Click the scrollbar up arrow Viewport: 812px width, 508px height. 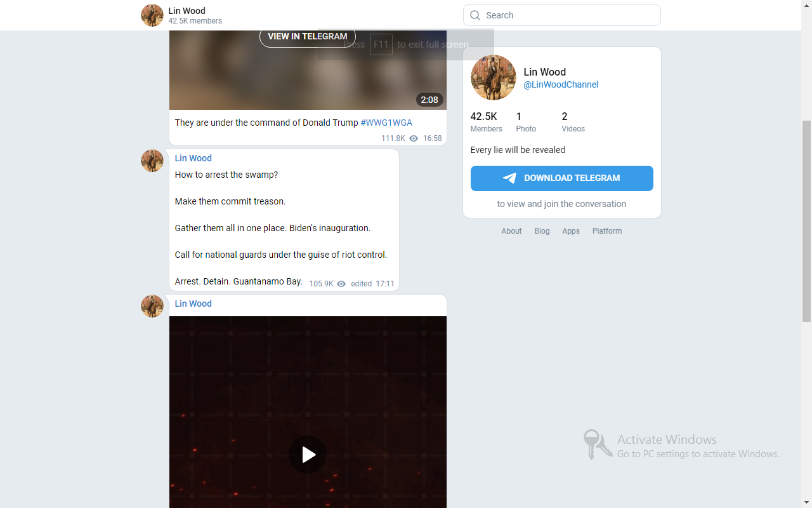coord(806,5)
